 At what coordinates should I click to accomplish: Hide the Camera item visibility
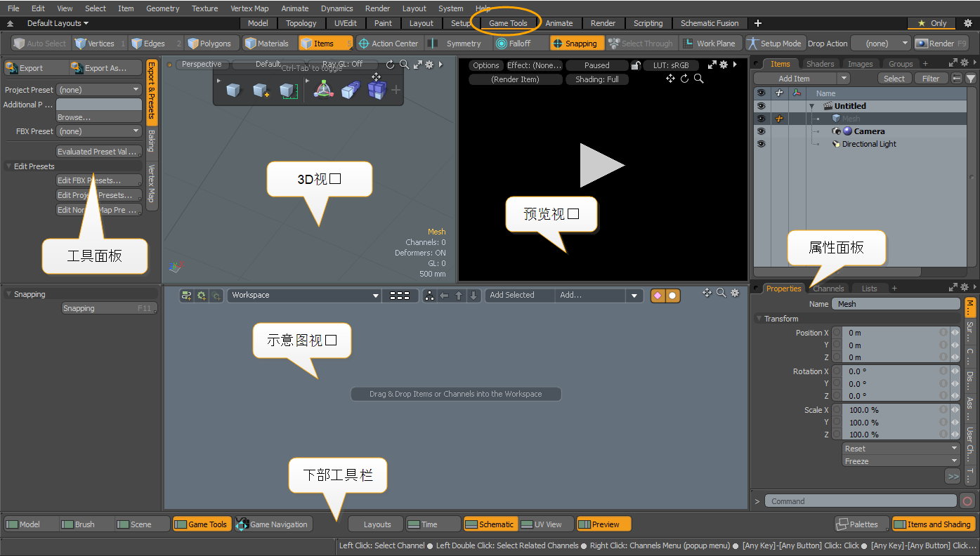(760, 131)
